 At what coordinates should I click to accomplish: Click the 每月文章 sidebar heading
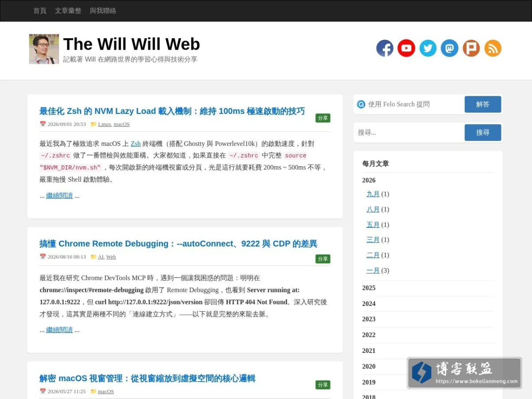point(376,164)
